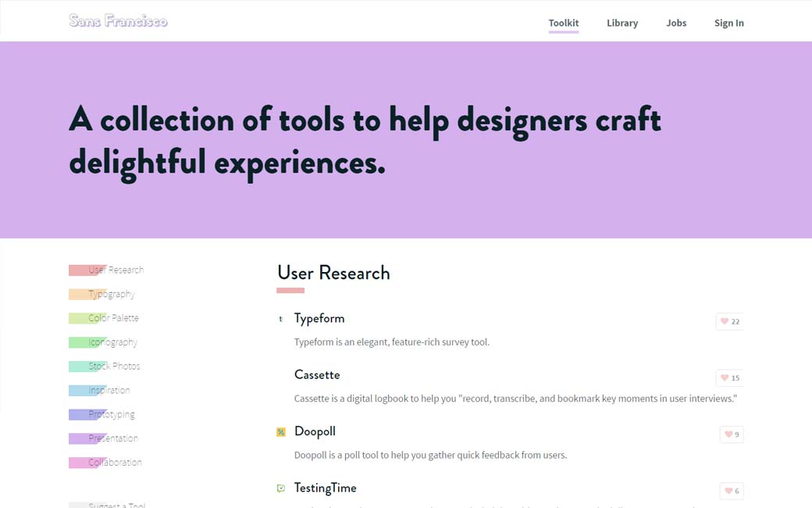Open the Toolkit nav tab
Screen dimensions: 812x508
(x=563, y=23)
